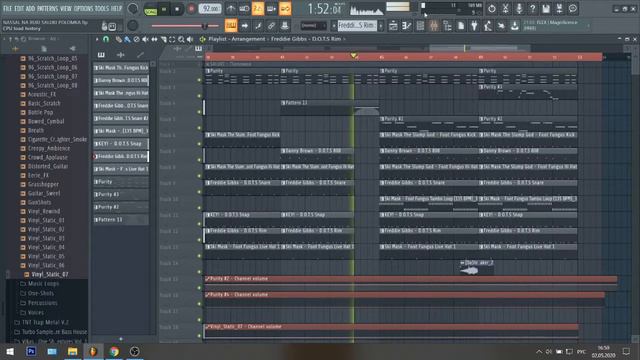This screenshot has width=640, height=360.
Task: Toggle Playlist magnet snap icon
Action: 106,39
